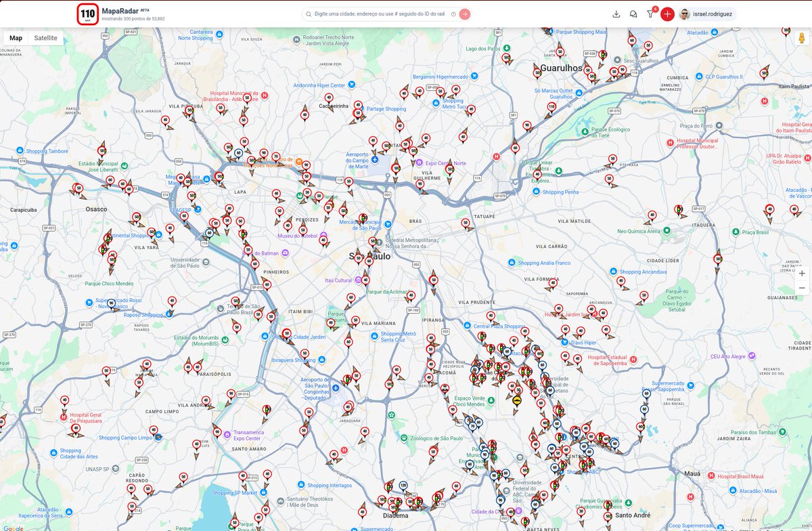Switch to the Satellite view tab
The image size is (812, 531).
pyautogui.click(x=46, y=38)
